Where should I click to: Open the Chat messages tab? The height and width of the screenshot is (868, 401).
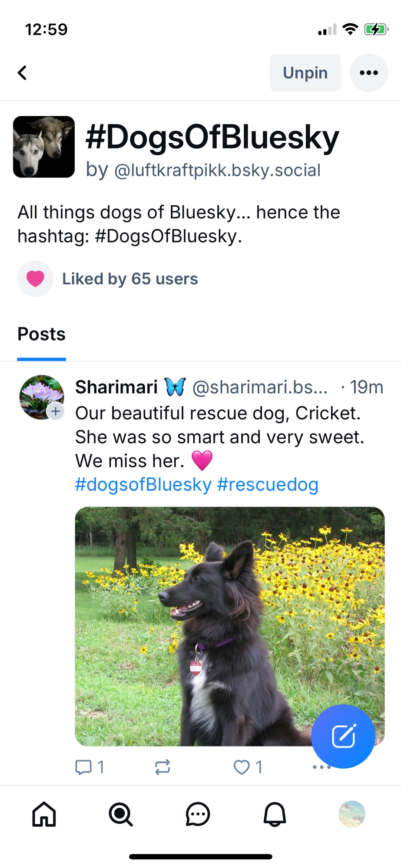point(198,814)
